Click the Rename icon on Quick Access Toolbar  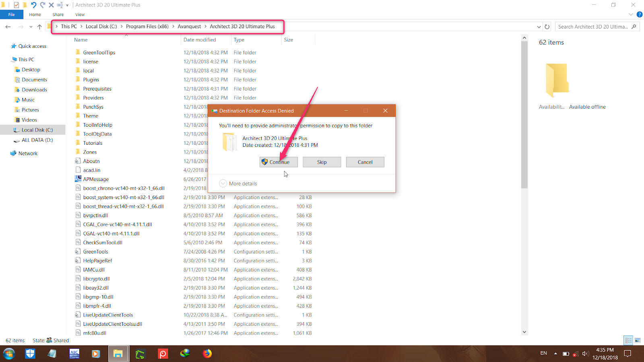60,5
